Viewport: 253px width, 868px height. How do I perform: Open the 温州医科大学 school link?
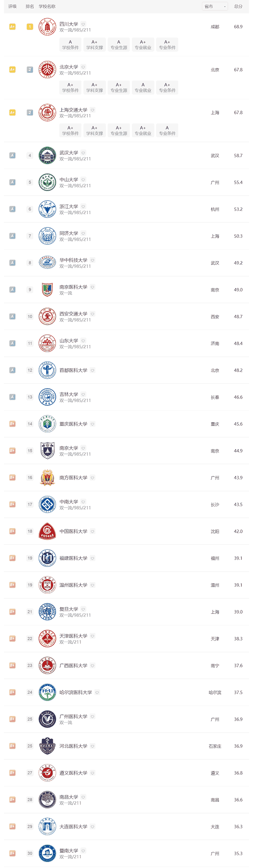[73, 585]
